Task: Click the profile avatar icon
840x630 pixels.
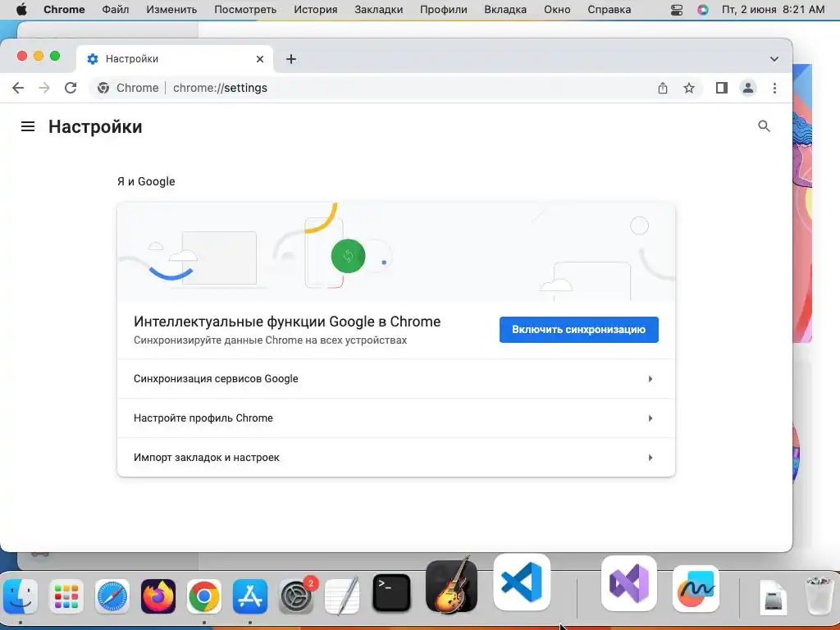Action: pos(748,88)
